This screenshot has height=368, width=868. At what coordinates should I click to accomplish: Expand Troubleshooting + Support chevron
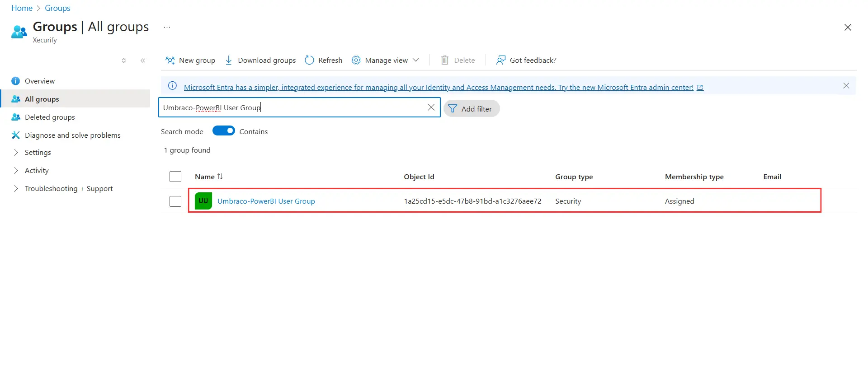(x=16, y=189)
